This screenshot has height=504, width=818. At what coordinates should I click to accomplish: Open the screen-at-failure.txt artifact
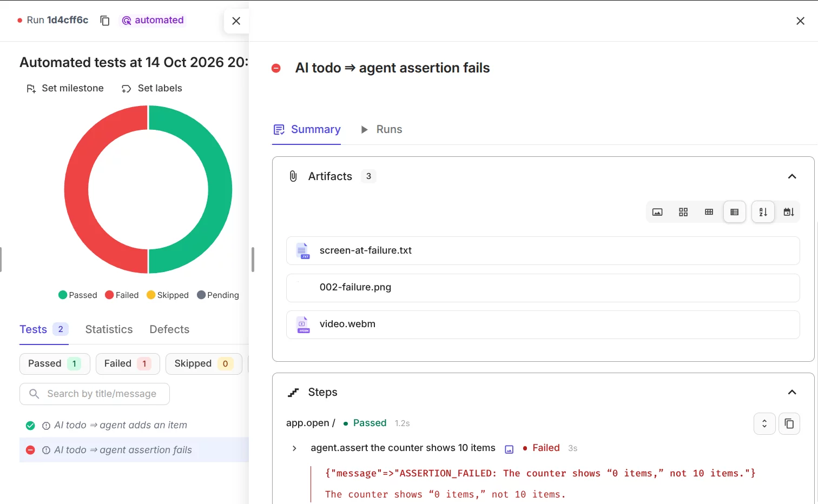543,250
